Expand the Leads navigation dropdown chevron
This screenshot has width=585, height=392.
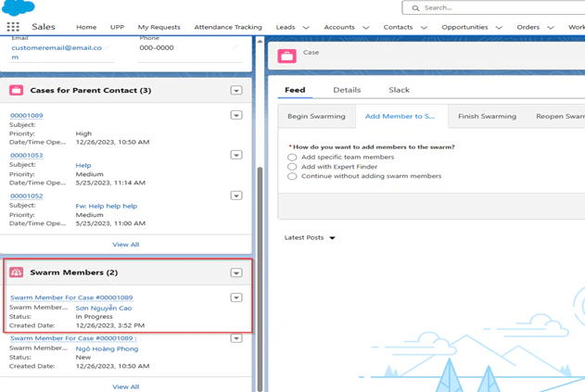coord(306,27)
